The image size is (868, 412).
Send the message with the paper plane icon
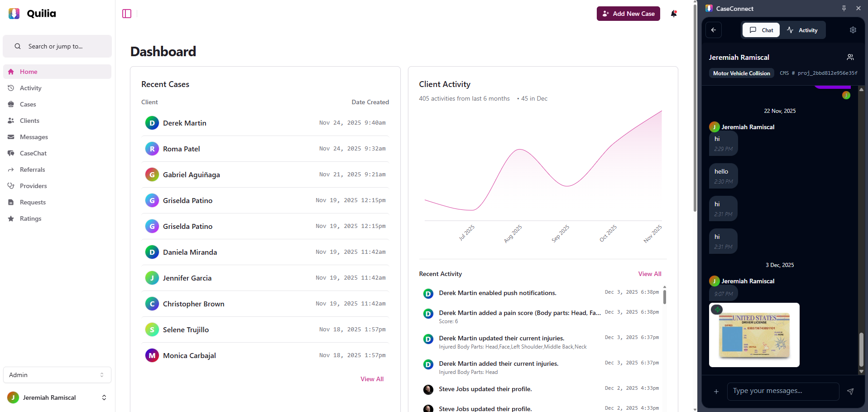pos(850,392)
